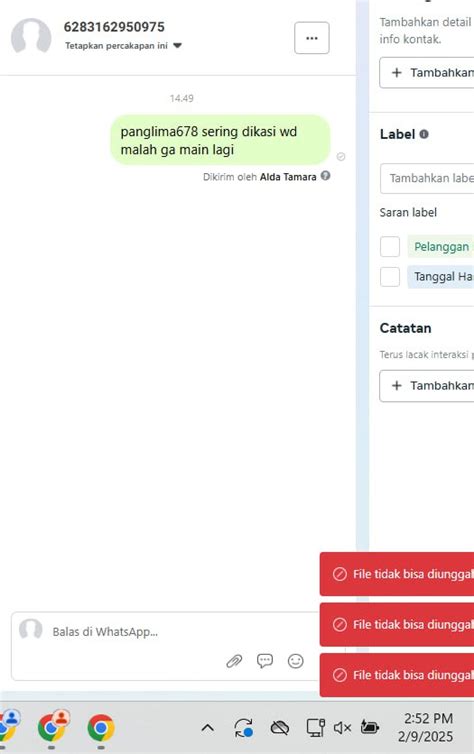Open the sync status tray icon
Image resolution: width=474 pixels, height=754 pixels.
[244, 728]
